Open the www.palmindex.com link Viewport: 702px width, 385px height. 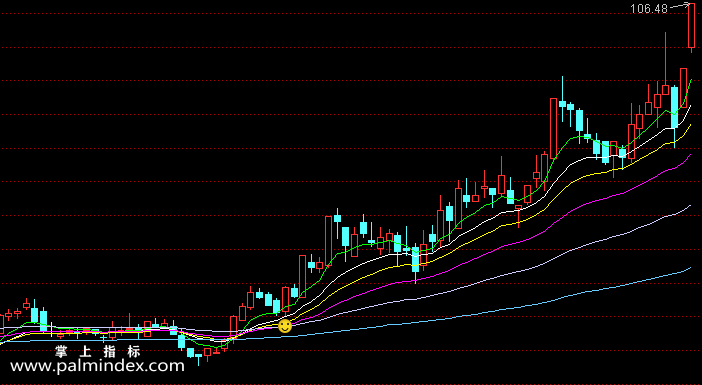click(97, 366)
